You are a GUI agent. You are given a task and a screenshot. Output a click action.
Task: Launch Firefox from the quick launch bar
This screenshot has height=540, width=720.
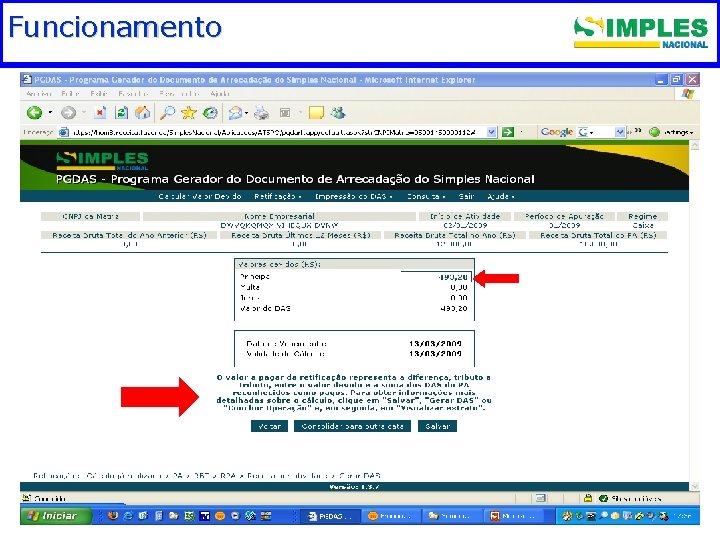112,516
